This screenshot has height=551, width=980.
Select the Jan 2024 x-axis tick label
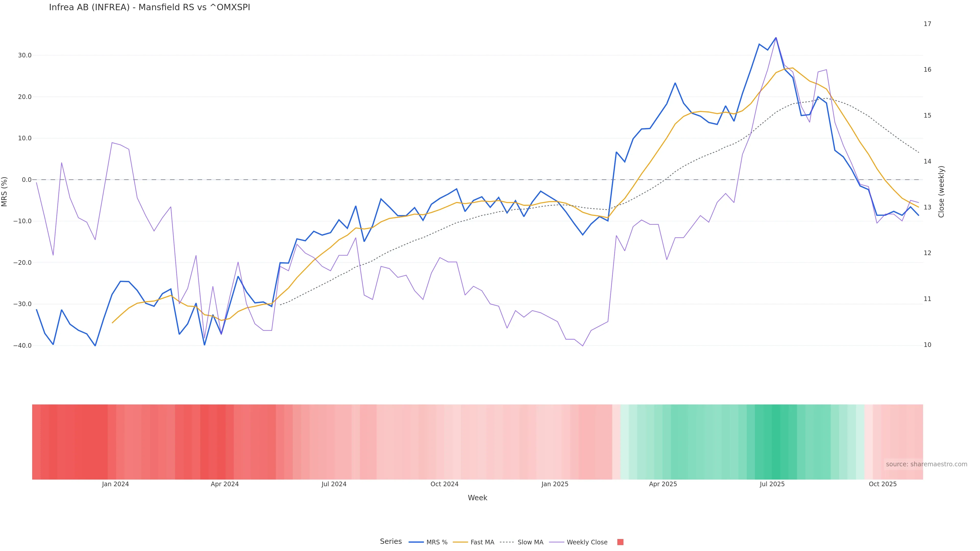click(115, 484)
